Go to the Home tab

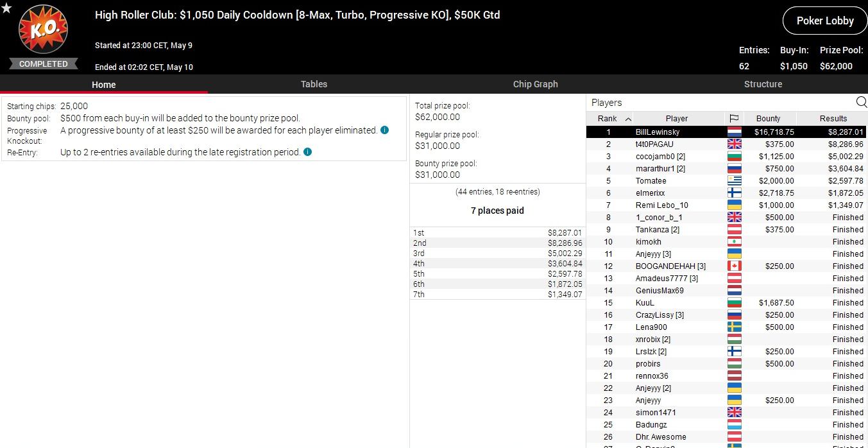[103, 84]
